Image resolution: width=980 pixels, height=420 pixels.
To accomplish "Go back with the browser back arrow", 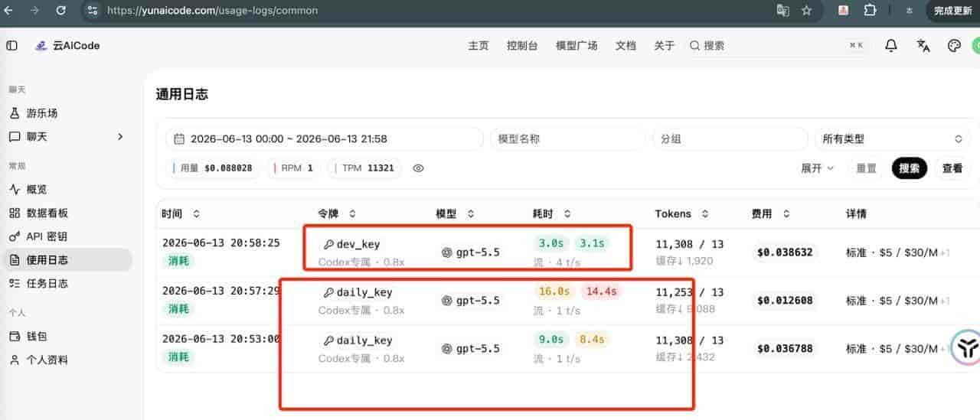I will point(8,11).
